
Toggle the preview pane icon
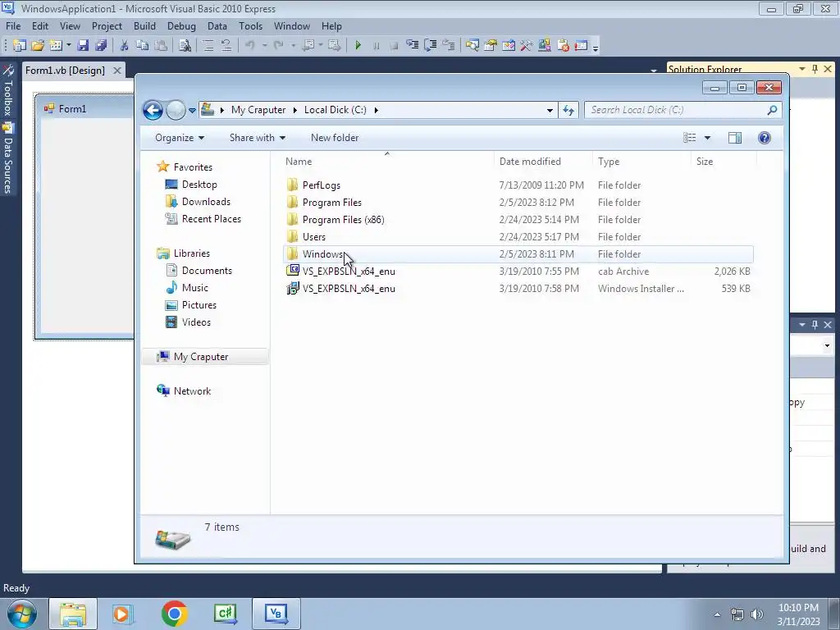point(735,138)
